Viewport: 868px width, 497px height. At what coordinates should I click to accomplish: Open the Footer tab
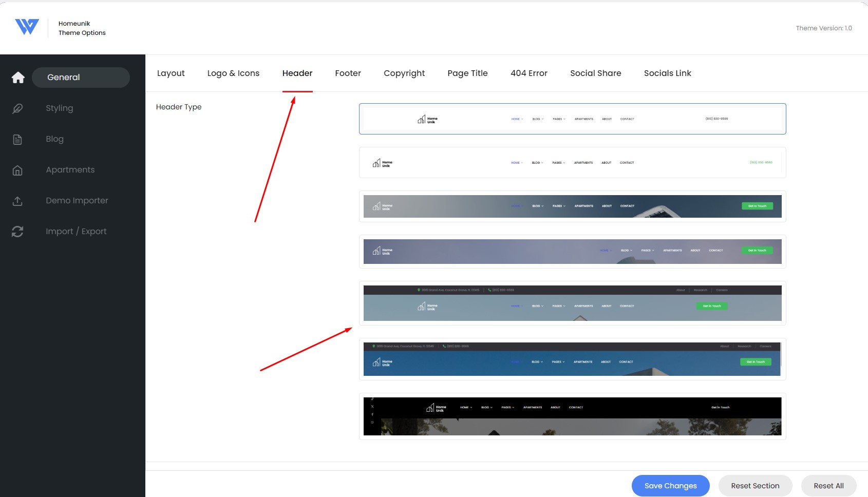coord(348,73)
